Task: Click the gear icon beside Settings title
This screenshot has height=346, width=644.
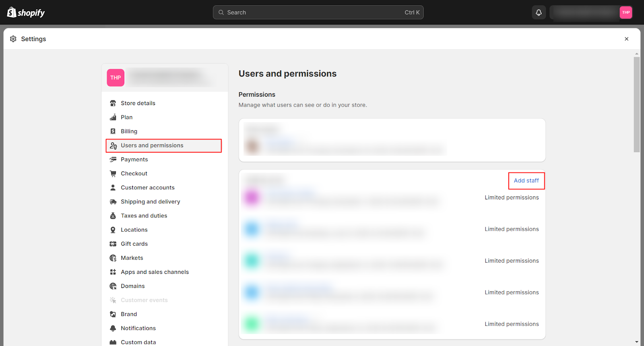Action: (x=13, y=39)
